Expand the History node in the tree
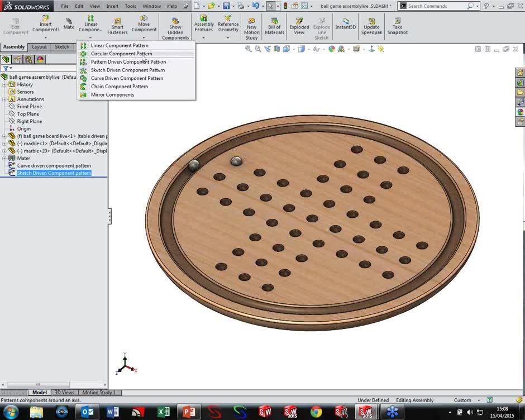The width and height of the screenshot is (525, 420). click(x=4, y=84)
